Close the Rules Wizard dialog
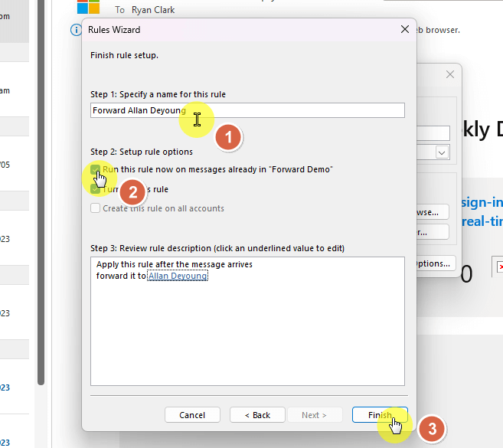Screen dimensions: 503x448 click(405, 30)
